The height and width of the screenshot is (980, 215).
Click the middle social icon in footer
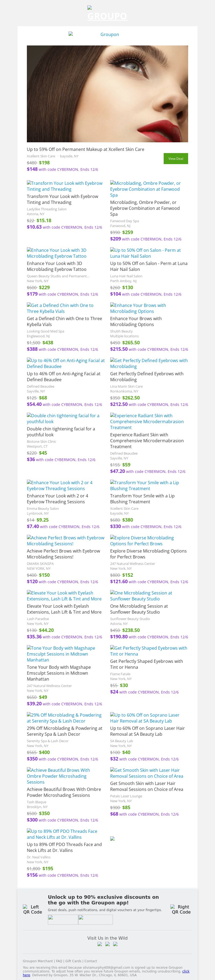[x=107, y=944]
